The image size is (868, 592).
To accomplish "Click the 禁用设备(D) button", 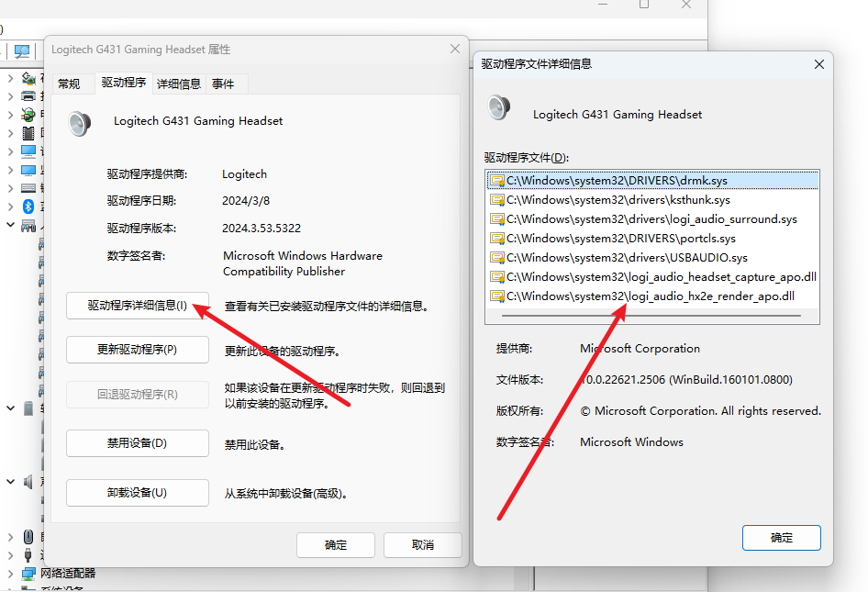I will click(x=138, y=443).
